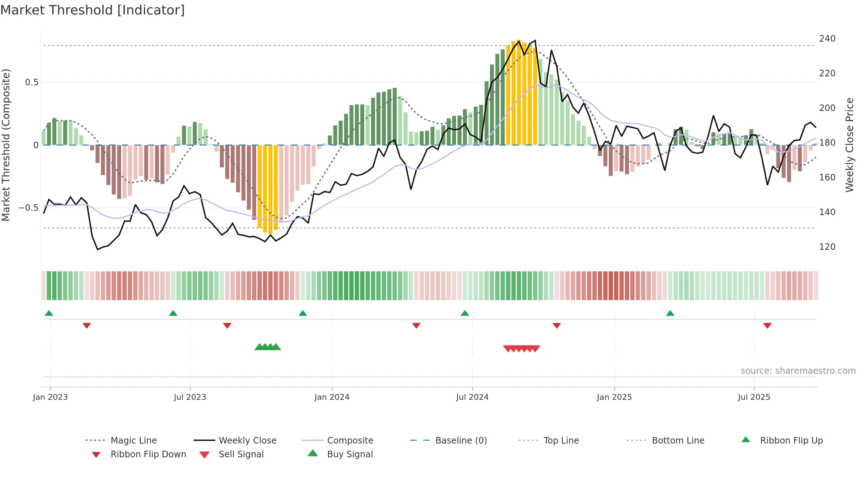Click the Jan 2024 x-axis label
The image size is (868, 488).
pos(332,397)
